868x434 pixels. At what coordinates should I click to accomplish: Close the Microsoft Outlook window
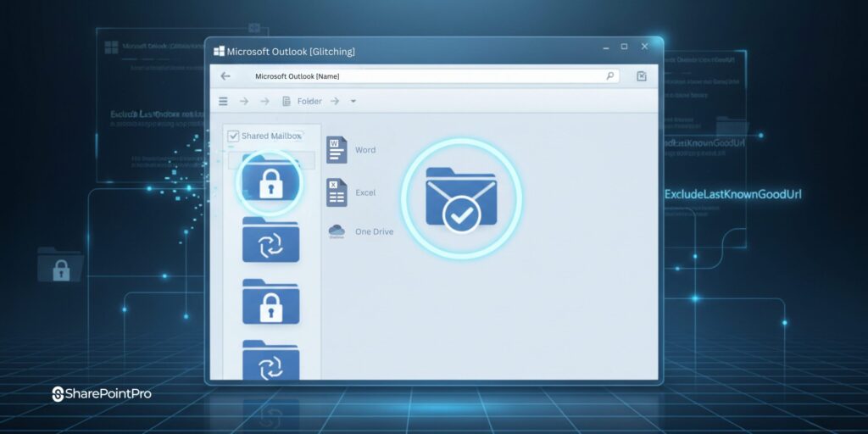[645, 47]
